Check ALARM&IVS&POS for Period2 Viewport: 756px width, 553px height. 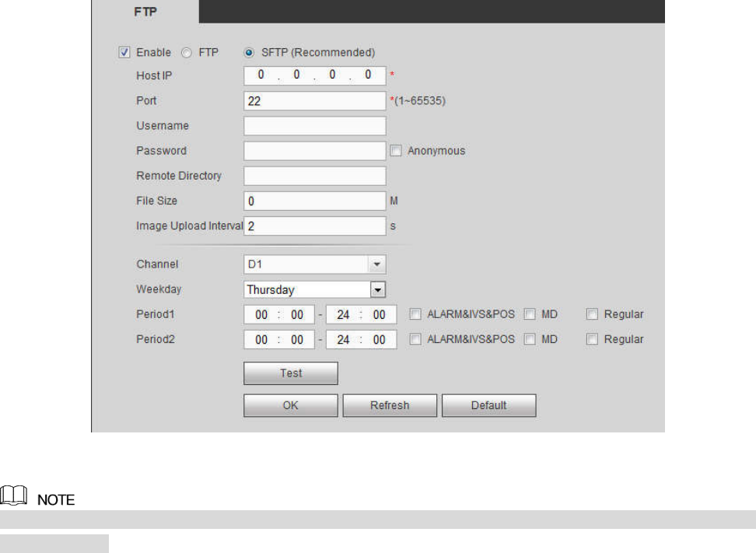pos(415,339)
